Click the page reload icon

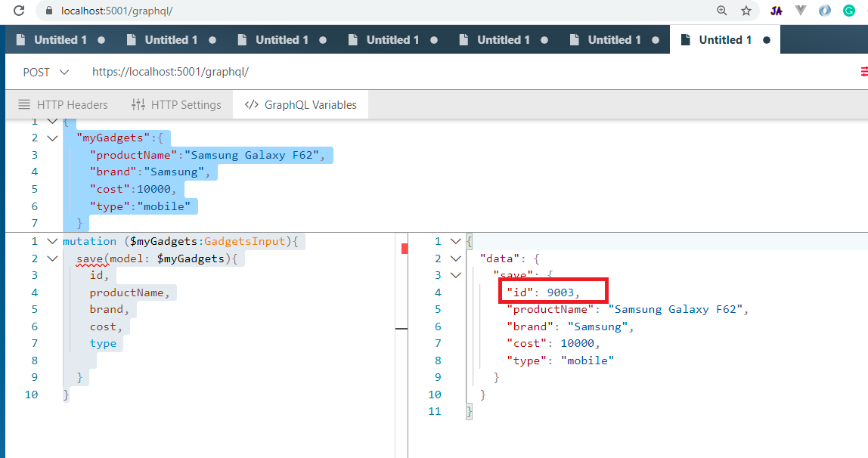pos(18,11)
